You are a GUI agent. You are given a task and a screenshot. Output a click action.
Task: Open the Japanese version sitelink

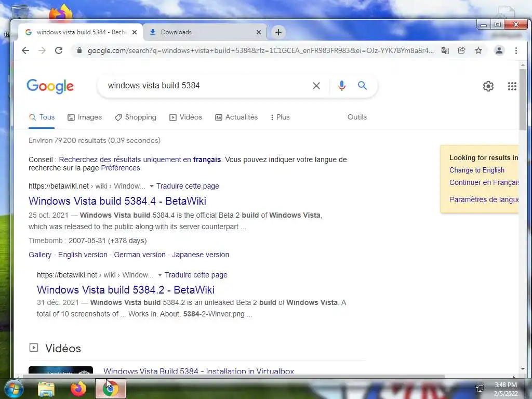[x=201, y=255]
